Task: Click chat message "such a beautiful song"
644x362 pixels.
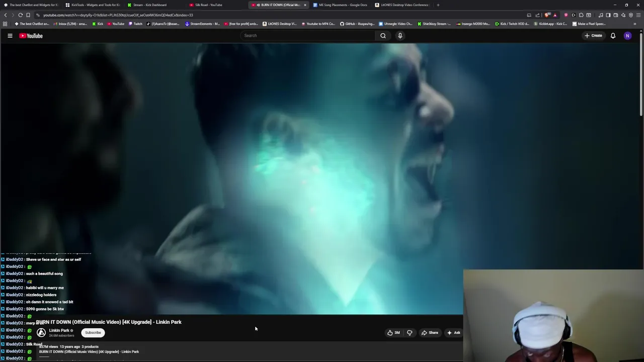Action: pyautogui.click(x=44, y=274)
